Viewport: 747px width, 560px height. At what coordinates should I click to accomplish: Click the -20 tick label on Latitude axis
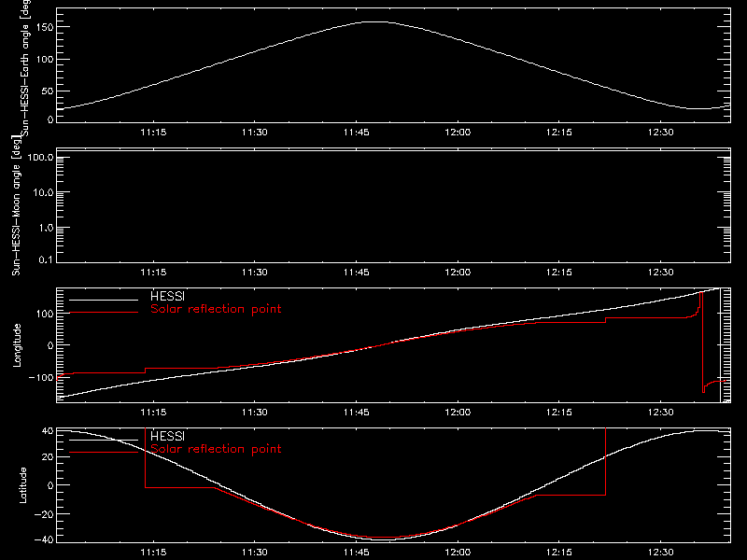click(44, 514)
